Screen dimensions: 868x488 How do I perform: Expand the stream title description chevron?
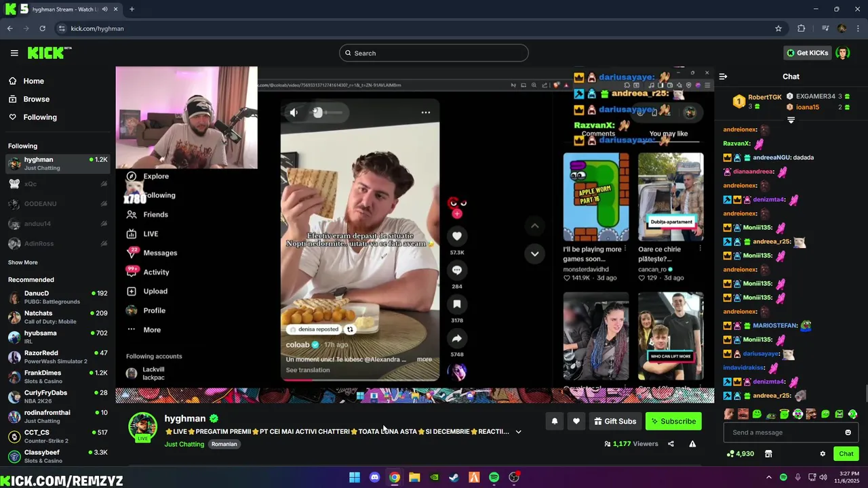pos(519,432)
